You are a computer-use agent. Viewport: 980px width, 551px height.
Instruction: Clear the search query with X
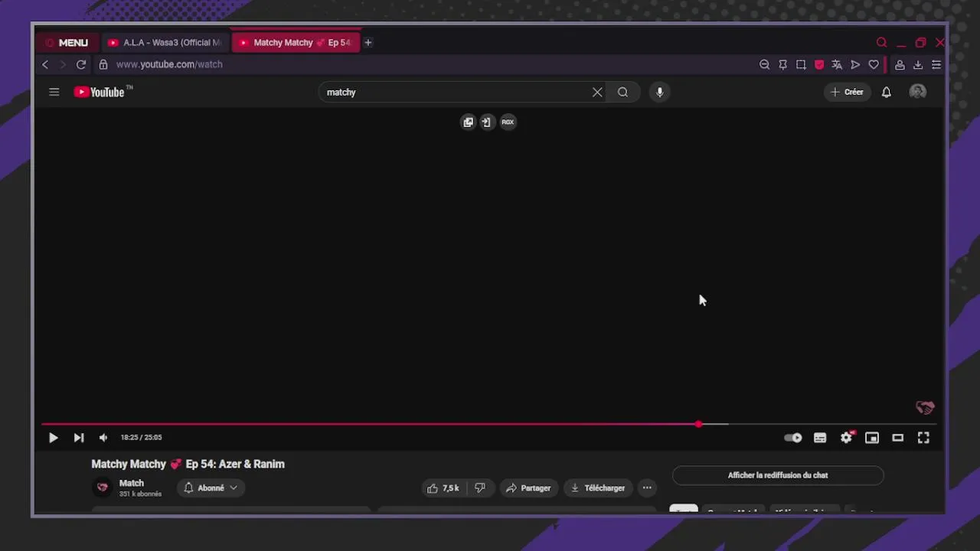point(597,92)
